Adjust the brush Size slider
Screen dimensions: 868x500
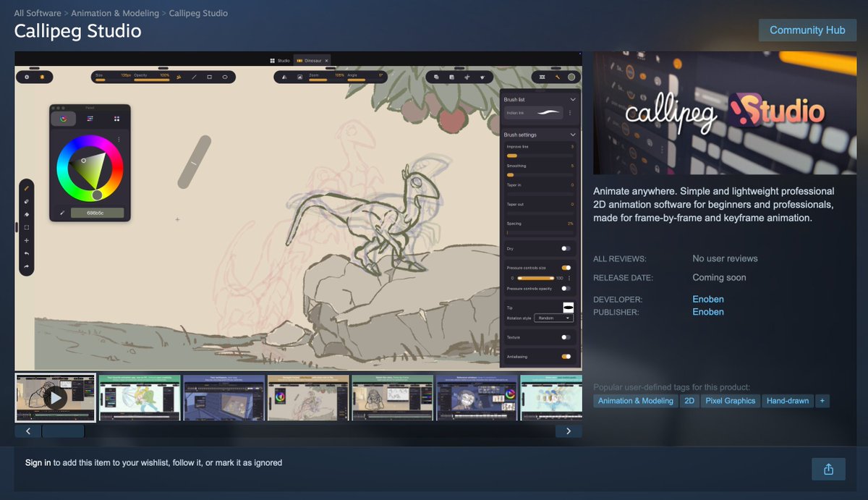pos(113,80)
